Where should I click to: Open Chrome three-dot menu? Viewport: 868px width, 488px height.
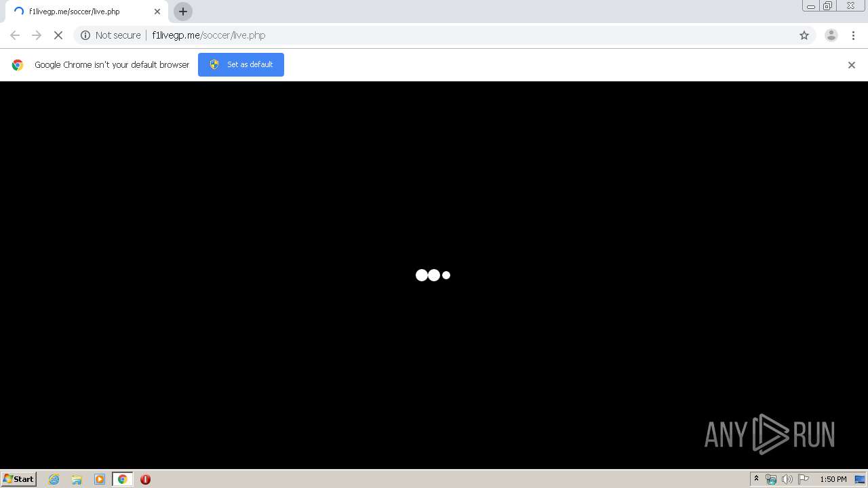tap(854, 35)
